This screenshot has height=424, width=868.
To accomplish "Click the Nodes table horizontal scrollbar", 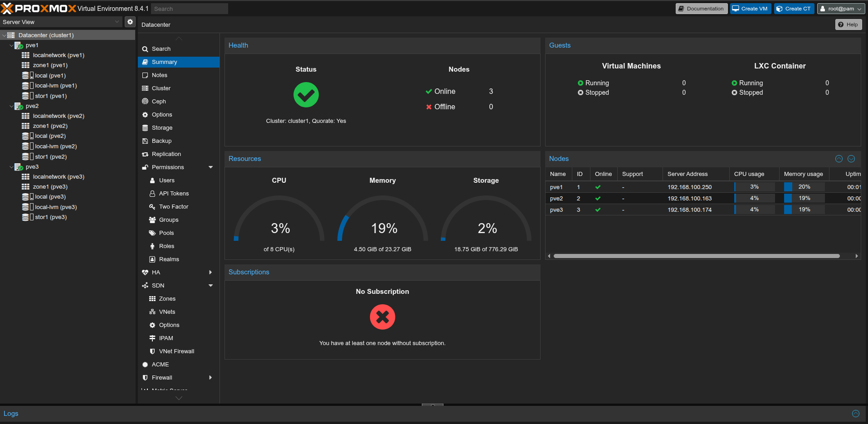I will tap(696, 256).
